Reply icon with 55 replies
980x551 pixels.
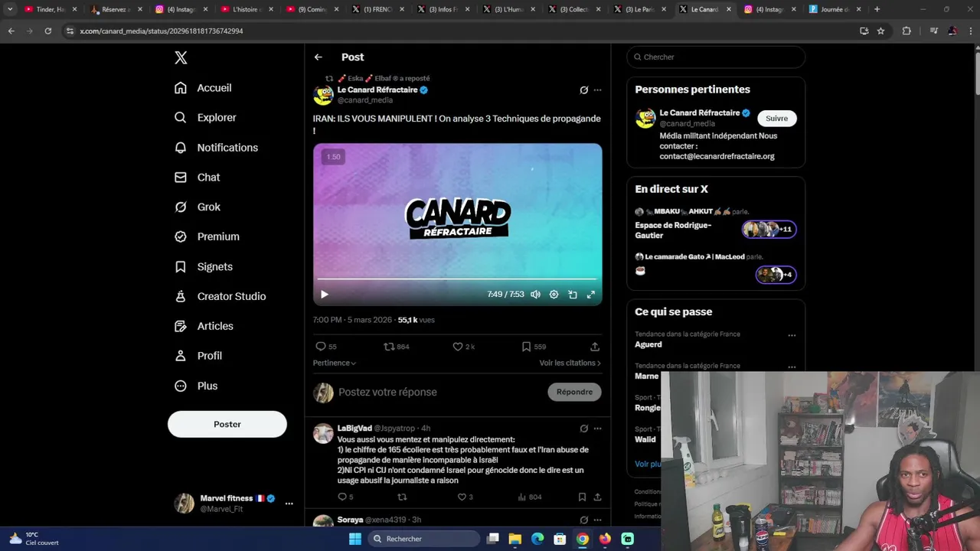326,347
